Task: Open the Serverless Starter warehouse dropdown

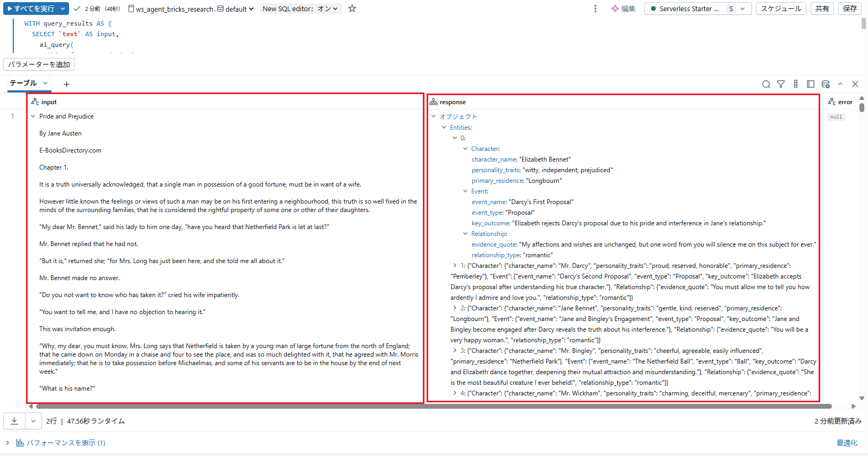Action: (x=698, y=9)
